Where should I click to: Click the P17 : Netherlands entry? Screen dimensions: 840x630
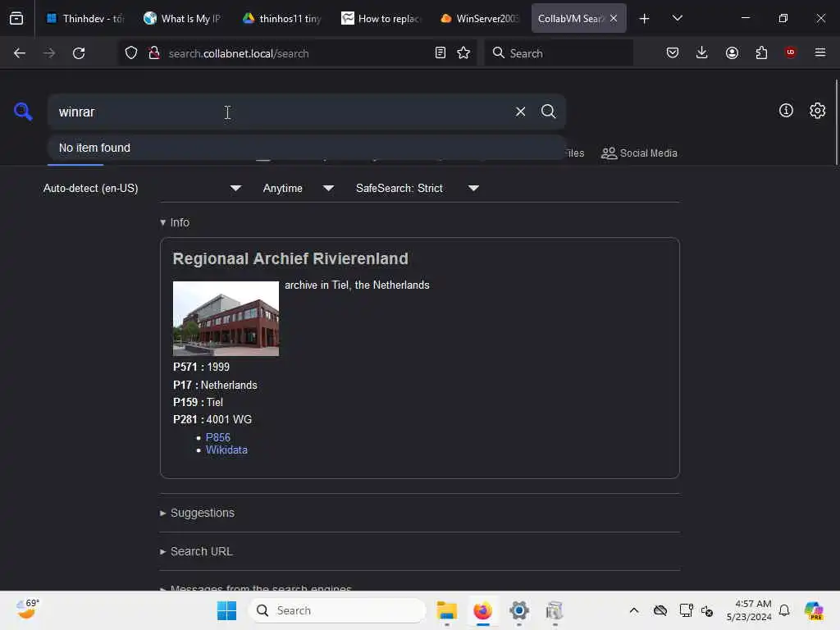click(215, 386)
